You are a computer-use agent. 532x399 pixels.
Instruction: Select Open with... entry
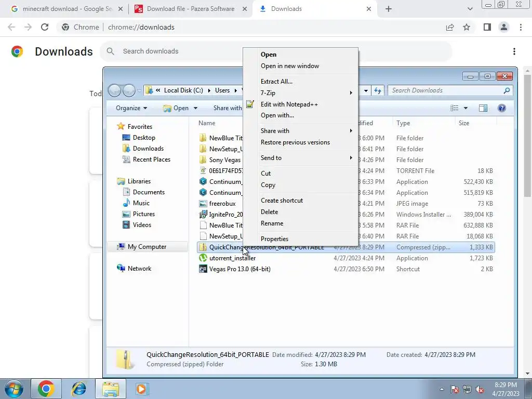tap(277, 115)
